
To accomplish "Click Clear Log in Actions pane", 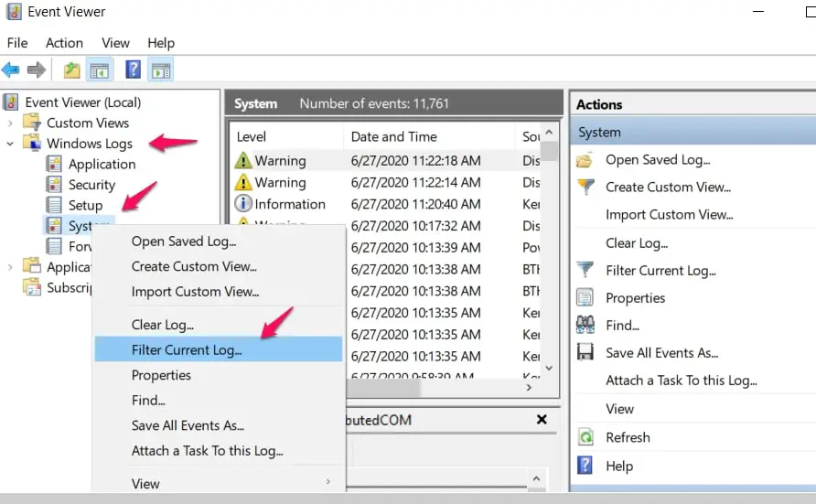I will click(x=637, y=243).
